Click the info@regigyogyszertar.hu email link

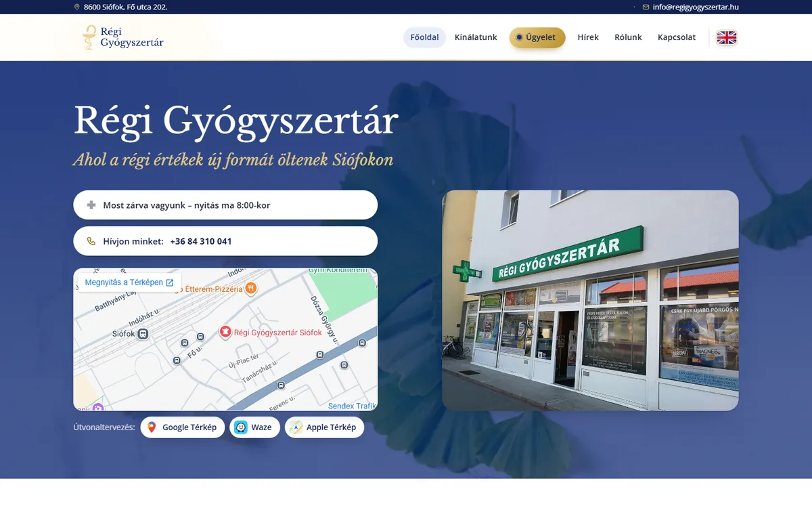coord(696,7)
